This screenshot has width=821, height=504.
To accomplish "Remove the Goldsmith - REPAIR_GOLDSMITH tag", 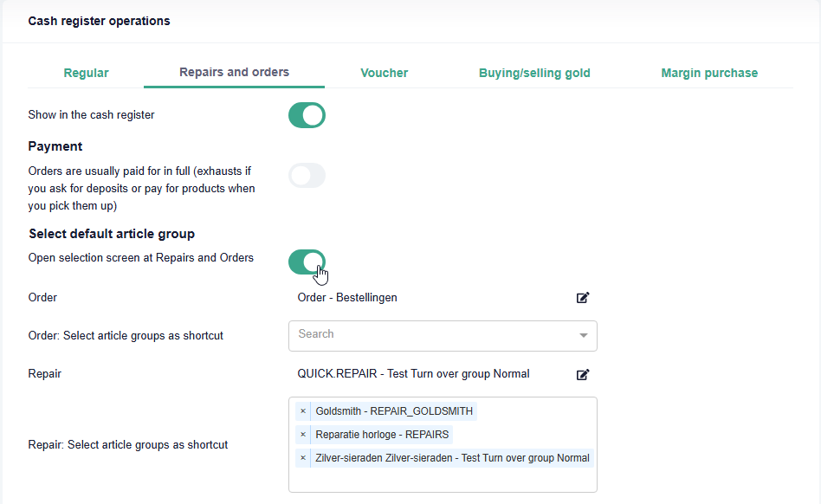I will 303,411.
